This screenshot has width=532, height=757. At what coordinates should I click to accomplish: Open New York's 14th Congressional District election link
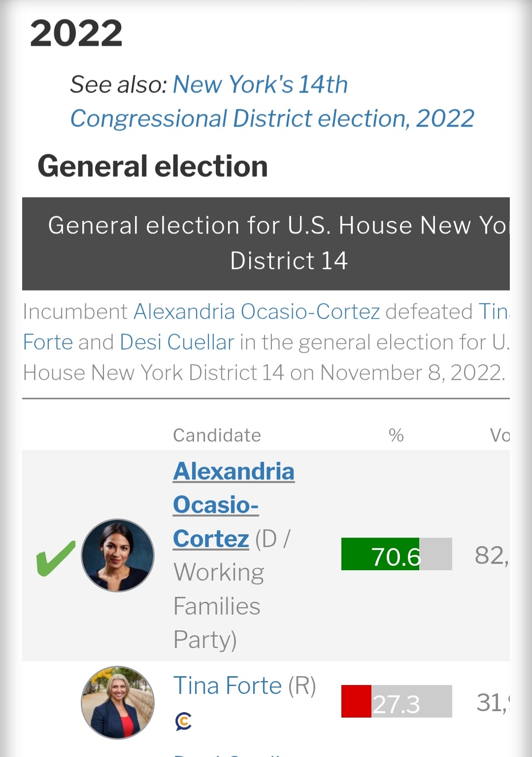(x=272, y=102)
